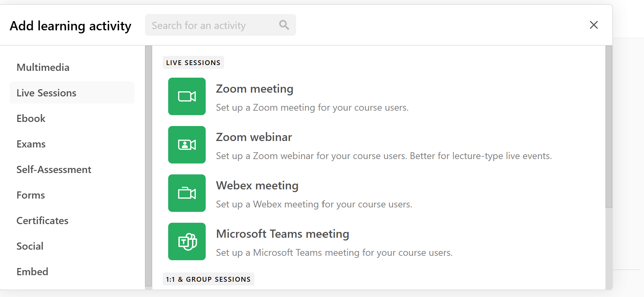Screen dimensions: 644x297
Task: Open the Multimedia category
Action: click(43, 67)
